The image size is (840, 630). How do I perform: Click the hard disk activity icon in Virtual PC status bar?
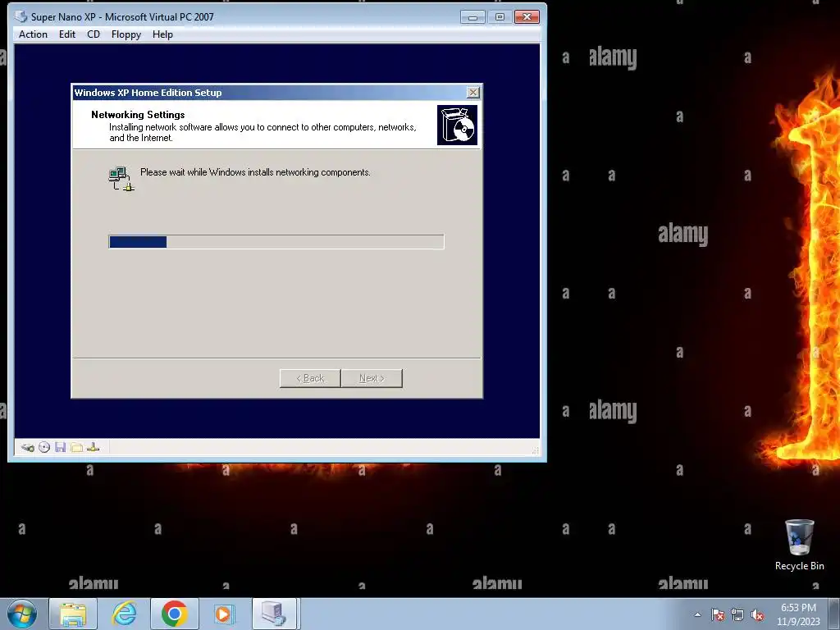[27, 447]
